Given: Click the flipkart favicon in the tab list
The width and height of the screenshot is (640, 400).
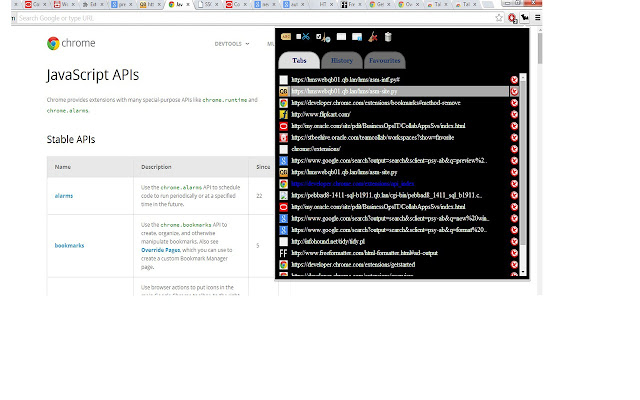Looking at the screenshot, I should (283, 114).
